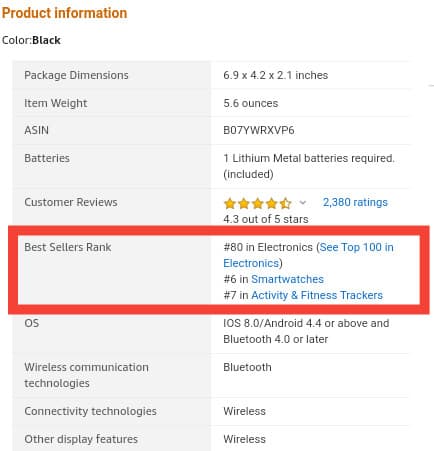Click the Customer Reviews label
Screen dimensions: 434x451
[71, 202]
